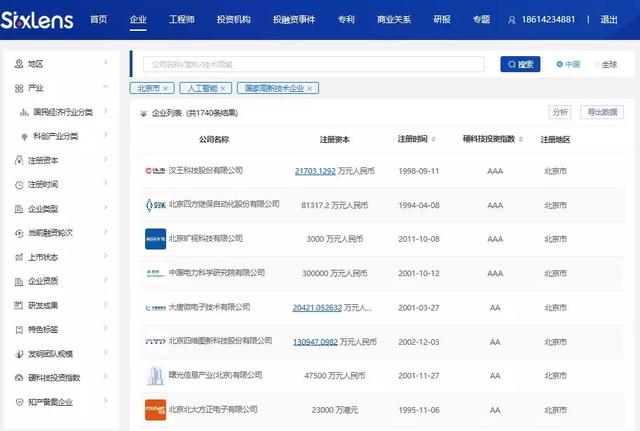Image resolution: width=640 pixels, height=431 pixels.
Task: Click the 分析 button
Action: [x=560, y=112]
